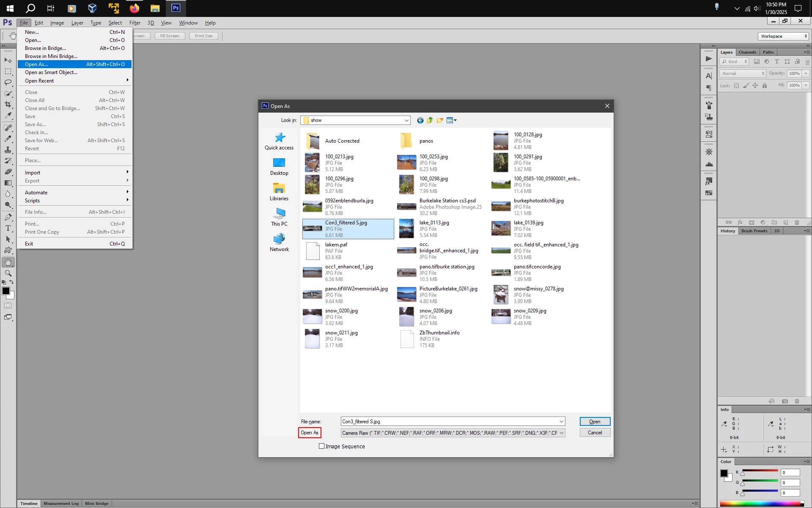Expand the Look in folder dropdown
The width and height of the screenshot is (812, 508).
406,120
